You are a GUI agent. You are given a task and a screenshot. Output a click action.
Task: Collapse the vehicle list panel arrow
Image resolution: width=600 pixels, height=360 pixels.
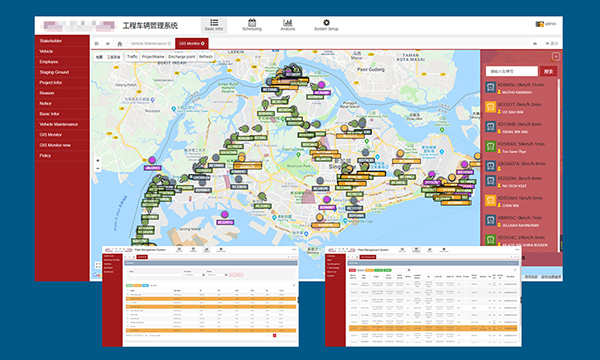(556, 57)
